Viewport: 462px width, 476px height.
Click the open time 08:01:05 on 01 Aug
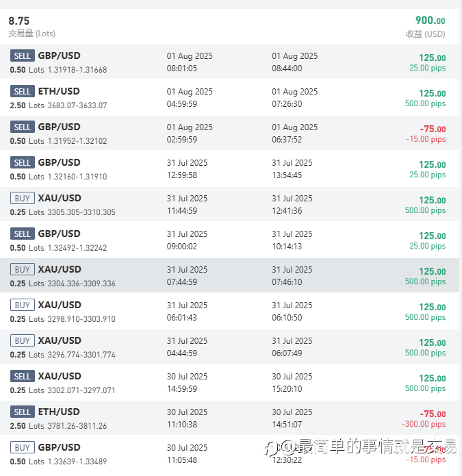point(182,68)
